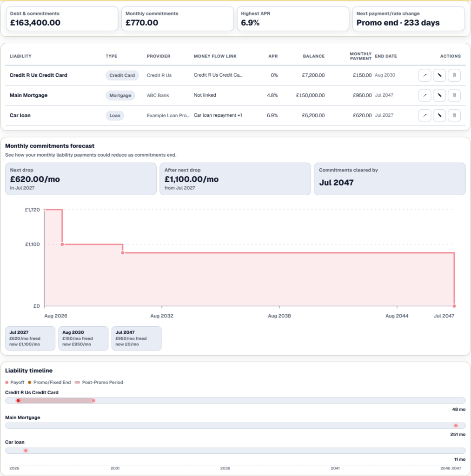This screenshot has width=471, height=476.
Task: Click the Car loan liability name
Action: click(20, 115)
